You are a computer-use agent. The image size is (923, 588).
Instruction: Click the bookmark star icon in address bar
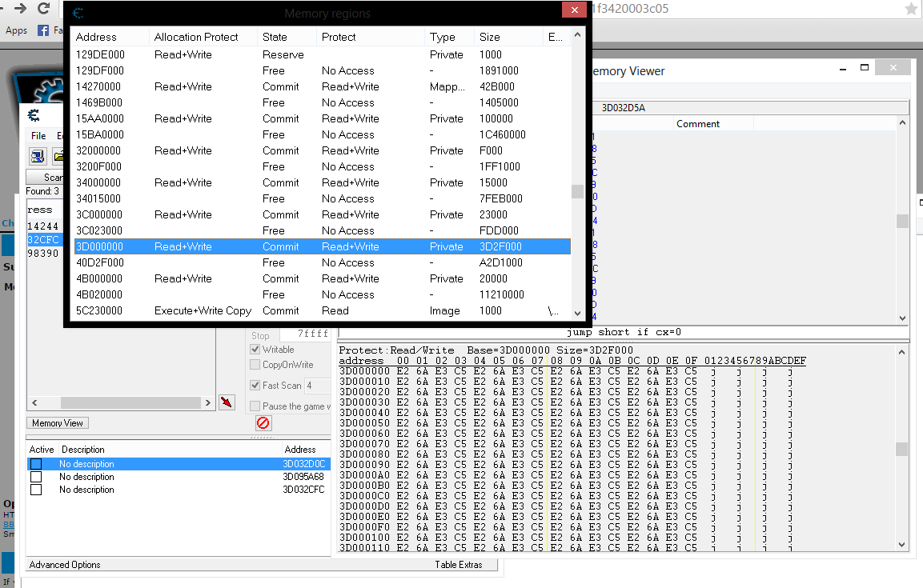911,9
